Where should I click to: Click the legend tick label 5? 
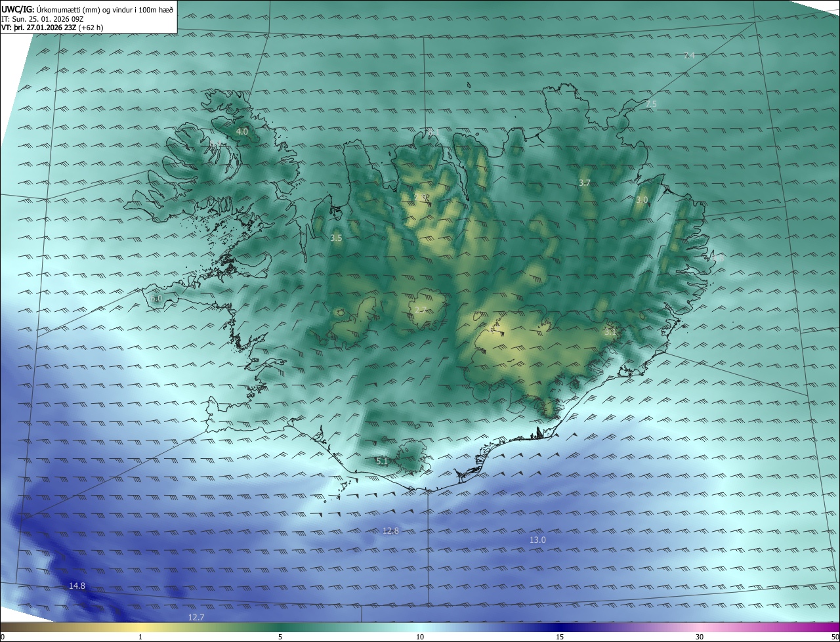pyautogui.click(x=280, y=637)
